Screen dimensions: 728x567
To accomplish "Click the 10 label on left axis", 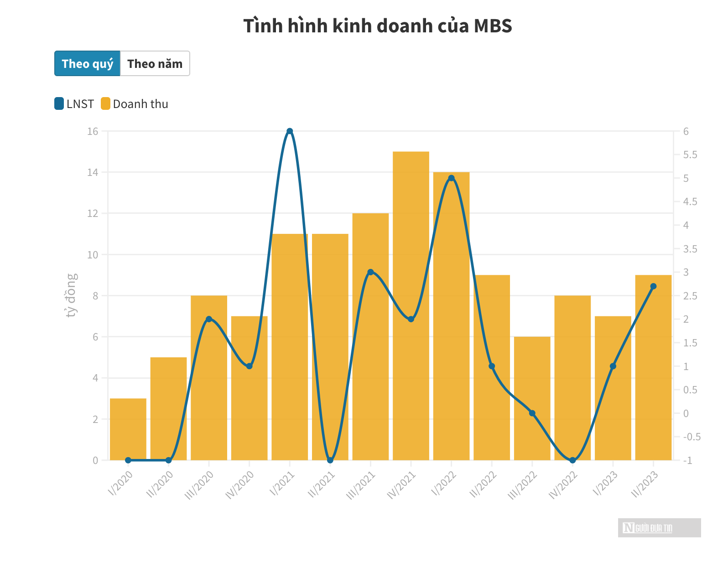I will (x=93, y=255).
